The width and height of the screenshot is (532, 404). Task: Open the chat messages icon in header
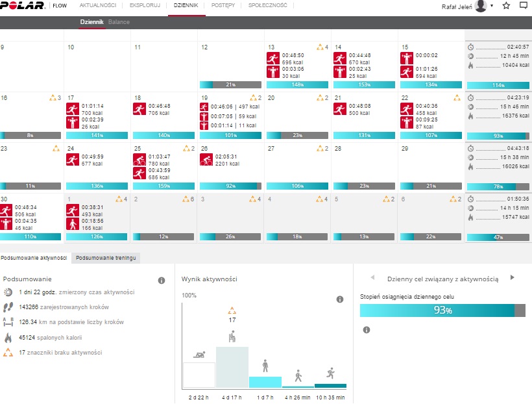[524, 6]
